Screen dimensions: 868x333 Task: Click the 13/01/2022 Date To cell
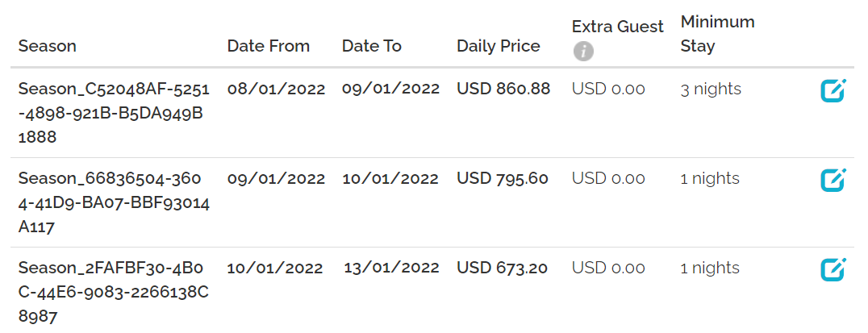pyautogui.click(x=391, y=268)
